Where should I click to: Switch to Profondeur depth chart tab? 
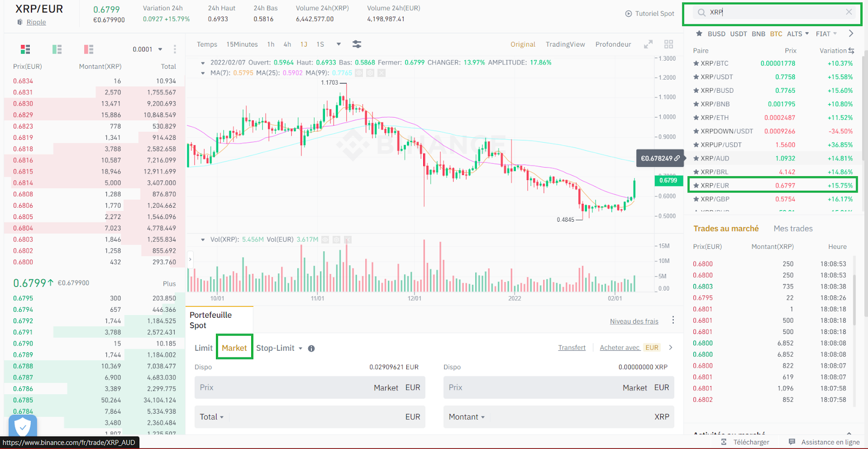click(613, 44)
